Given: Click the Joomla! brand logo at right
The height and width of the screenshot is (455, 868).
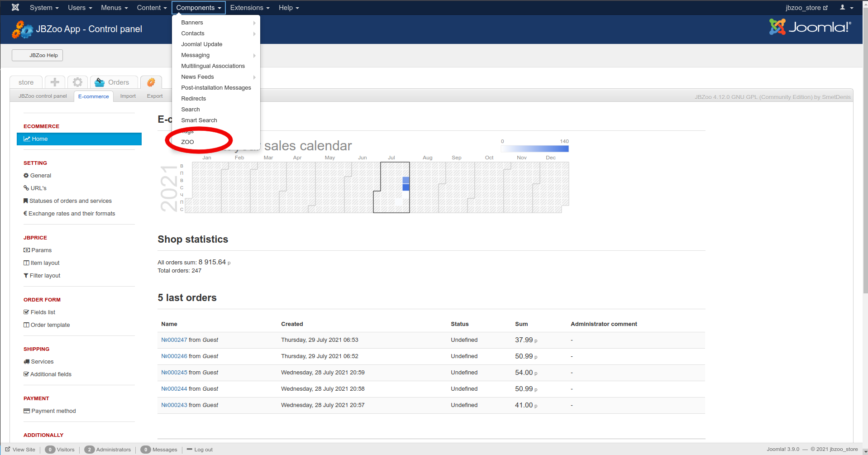Looking at the screenshot, I should [810, 27].
